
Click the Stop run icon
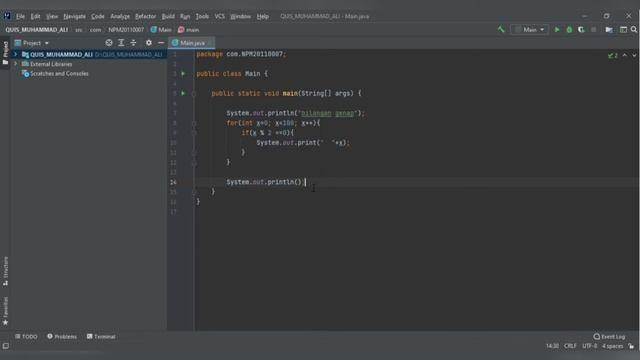(x=593, y=29)
